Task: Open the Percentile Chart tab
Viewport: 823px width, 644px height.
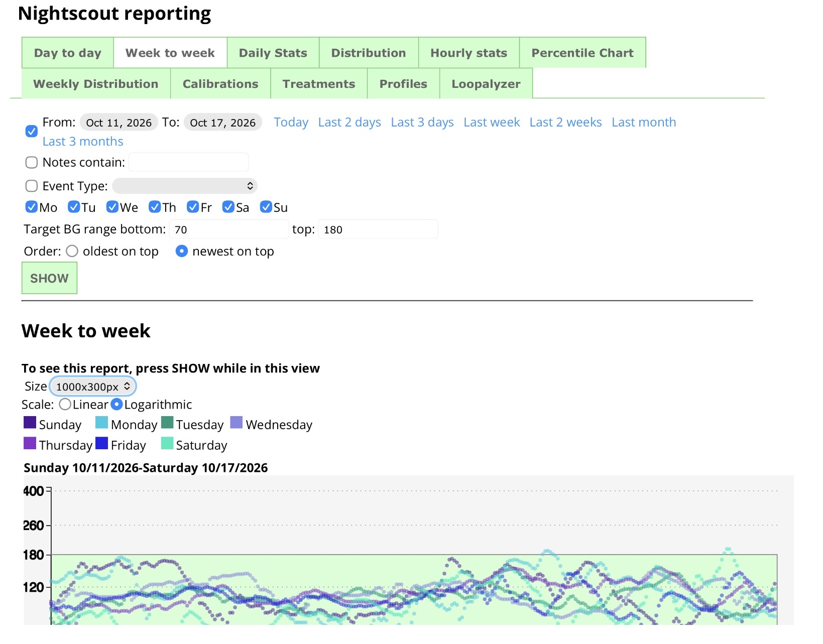Action: [582, 53]
